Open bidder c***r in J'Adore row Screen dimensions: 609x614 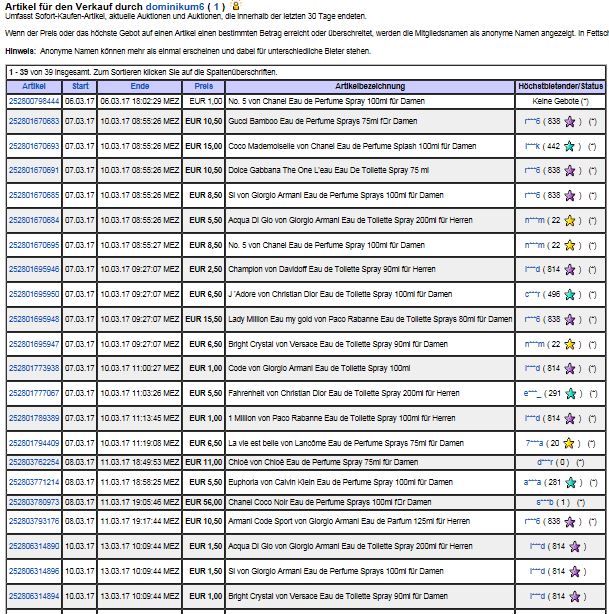pos(533,294)
